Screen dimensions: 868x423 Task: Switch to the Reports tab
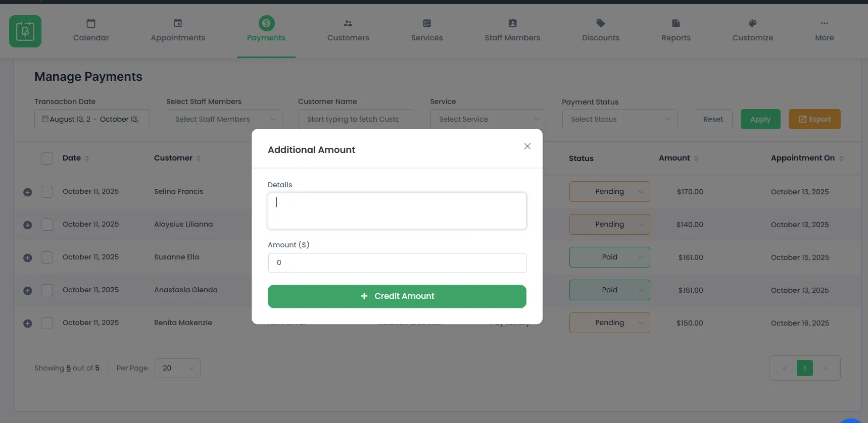click(x=676, y=31)
